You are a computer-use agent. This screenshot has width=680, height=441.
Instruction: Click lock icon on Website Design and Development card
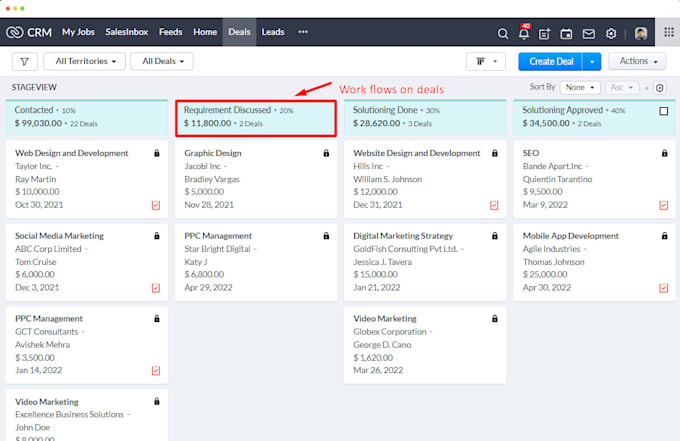(x=495, y=153)
